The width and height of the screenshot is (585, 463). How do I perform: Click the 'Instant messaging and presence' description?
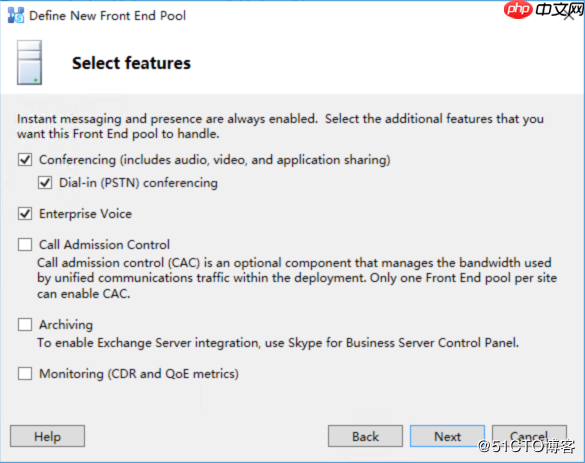coord(280,126)
